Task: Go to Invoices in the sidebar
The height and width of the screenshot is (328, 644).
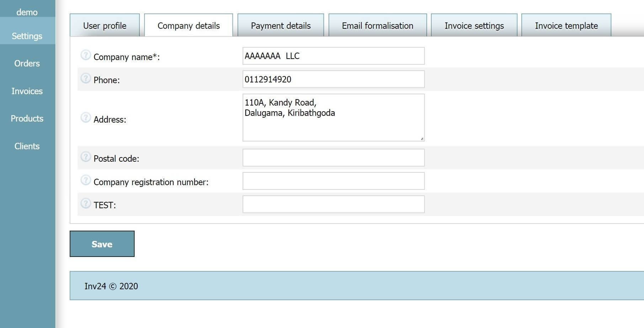Action: 27,91
